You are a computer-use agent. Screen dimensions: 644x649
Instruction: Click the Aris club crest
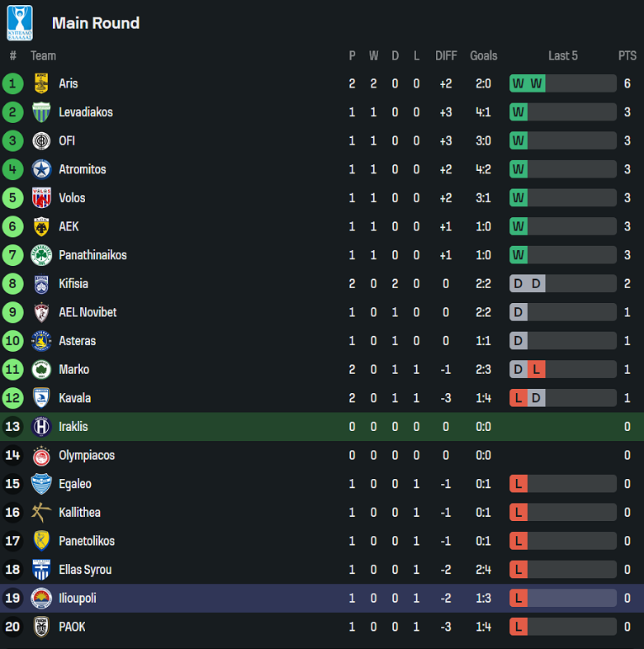pos(41,83)
